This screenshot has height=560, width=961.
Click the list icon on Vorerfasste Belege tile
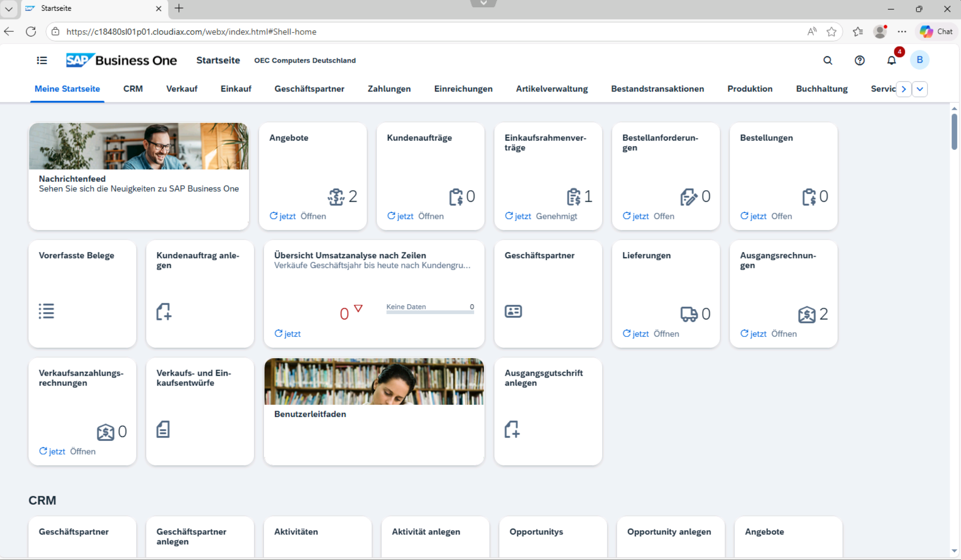pos(47,311)
